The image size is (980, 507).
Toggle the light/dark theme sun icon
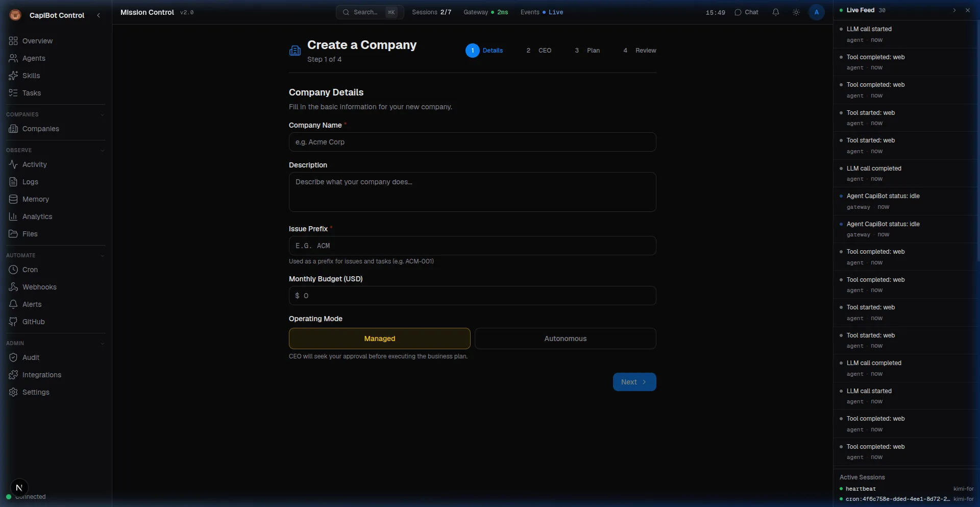(796, 12)
